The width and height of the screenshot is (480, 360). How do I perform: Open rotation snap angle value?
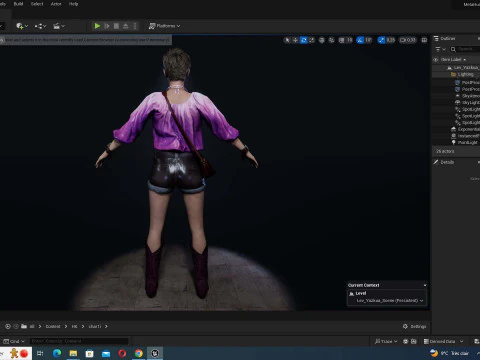point(368,40)
